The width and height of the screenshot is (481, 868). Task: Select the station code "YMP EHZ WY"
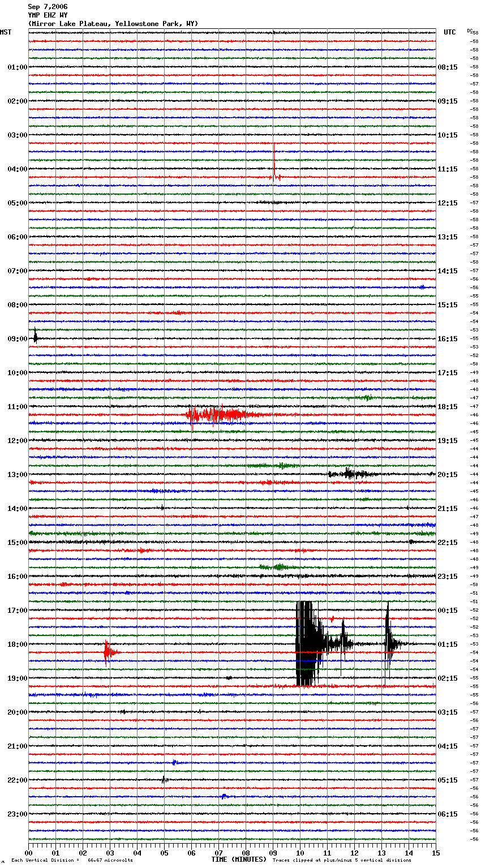pos(48,15)
